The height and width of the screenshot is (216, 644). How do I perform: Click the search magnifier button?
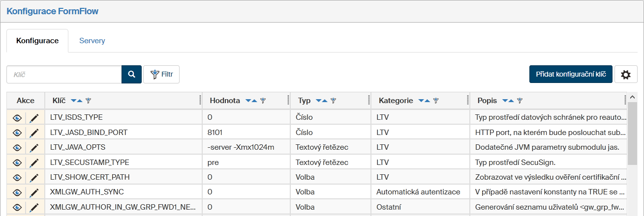tap(131, 74)
